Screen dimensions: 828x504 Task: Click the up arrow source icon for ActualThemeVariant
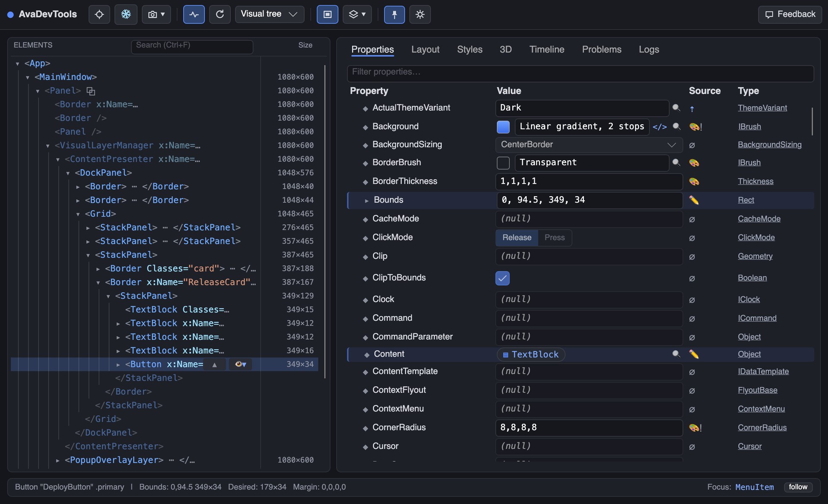pos(692,109)
